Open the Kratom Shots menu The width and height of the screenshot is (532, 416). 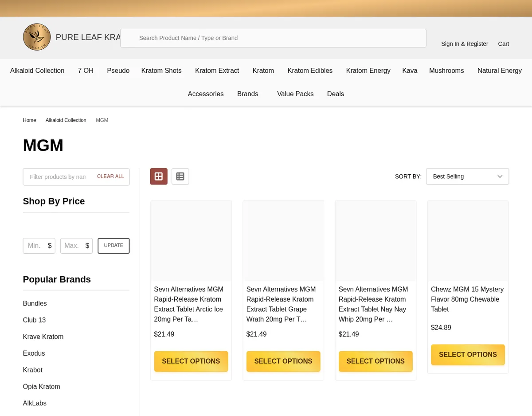coord(161,71)
